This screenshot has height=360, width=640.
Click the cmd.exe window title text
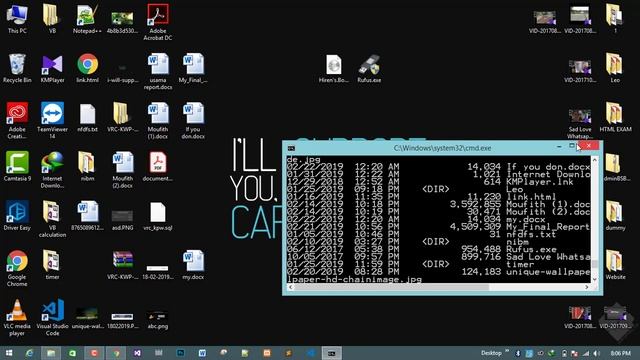pos(442,148)
